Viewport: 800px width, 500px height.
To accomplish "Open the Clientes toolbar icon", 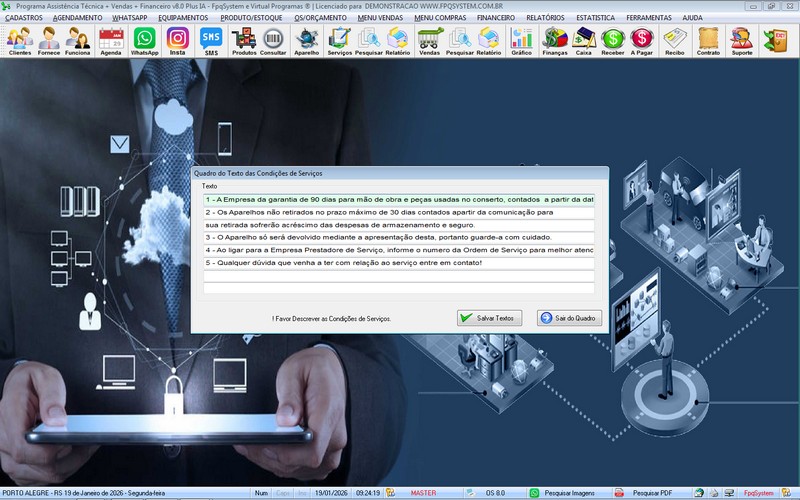I will click(20, 41).
